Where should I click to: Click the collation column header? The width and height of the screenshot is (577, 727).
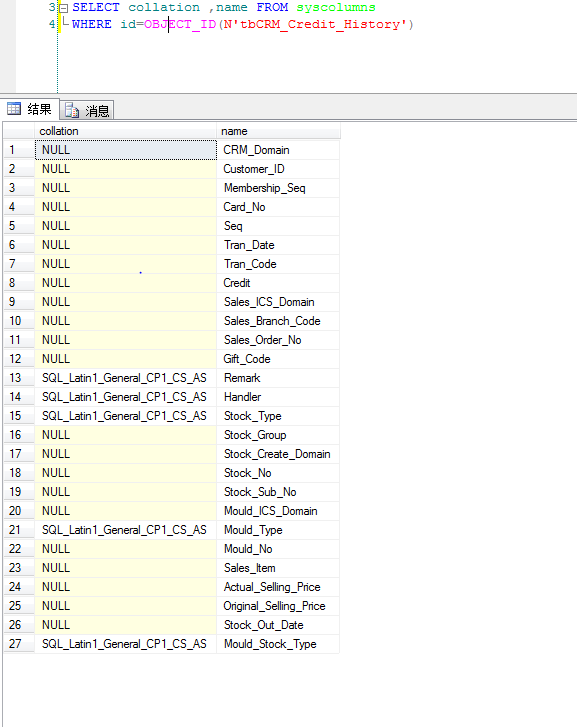point(125,131)
